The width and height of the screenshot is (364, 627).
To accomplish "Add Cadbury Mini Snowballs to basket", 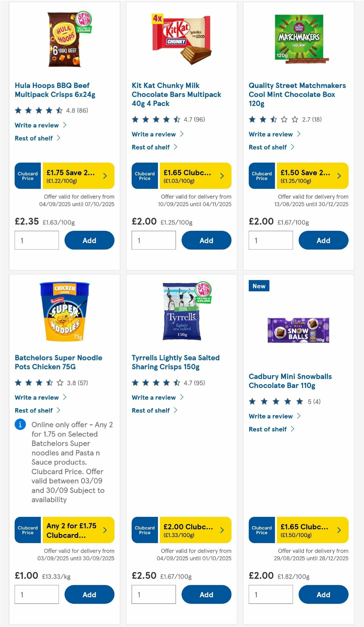I will 323,594.
